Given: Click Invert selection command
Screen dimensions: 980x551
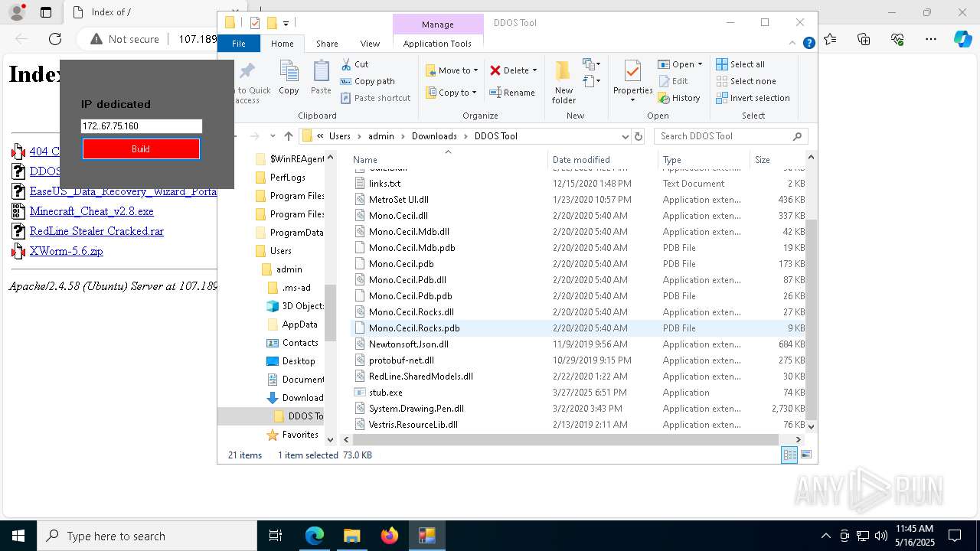Looking at the screenshot, I should [753, 98].
